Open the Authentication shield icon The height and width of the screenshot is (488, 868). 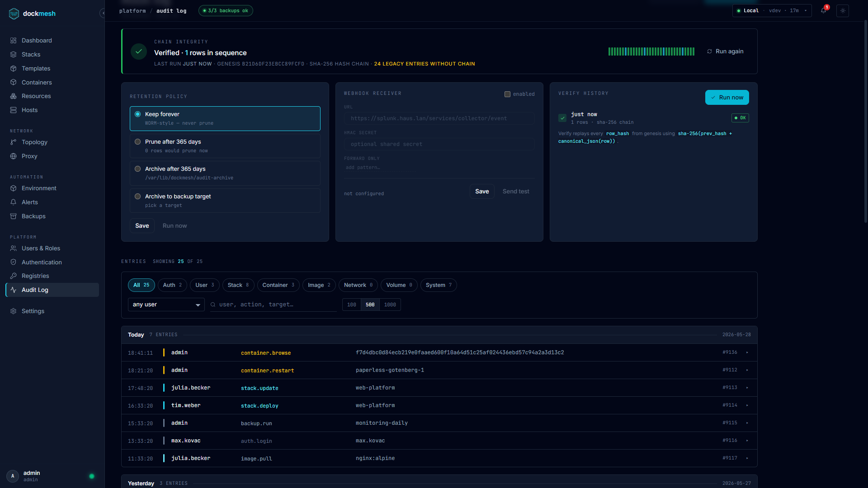13,263
